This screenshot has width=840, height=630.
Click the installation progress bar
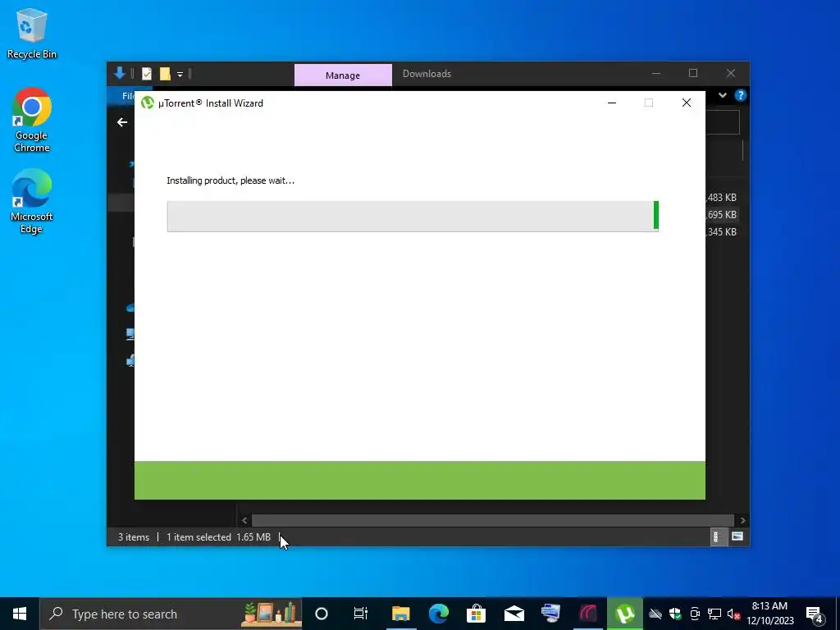coord(413,217)
